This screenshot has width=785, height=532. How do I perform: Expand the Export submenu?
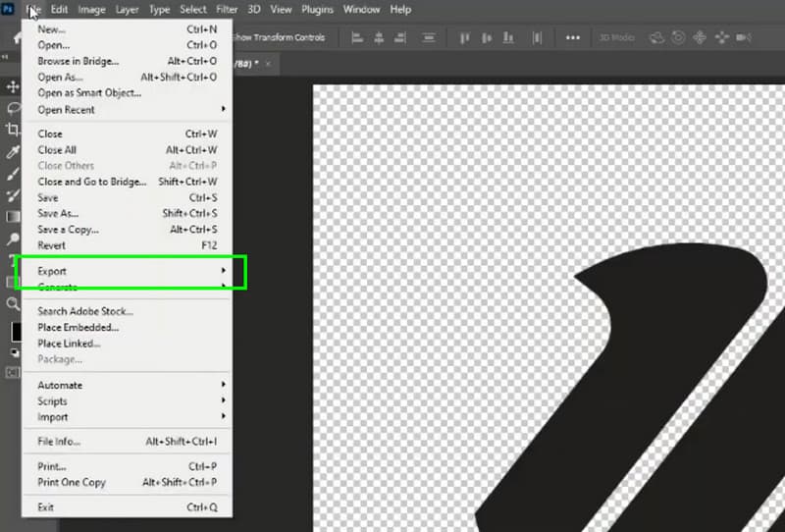point(128,271)
